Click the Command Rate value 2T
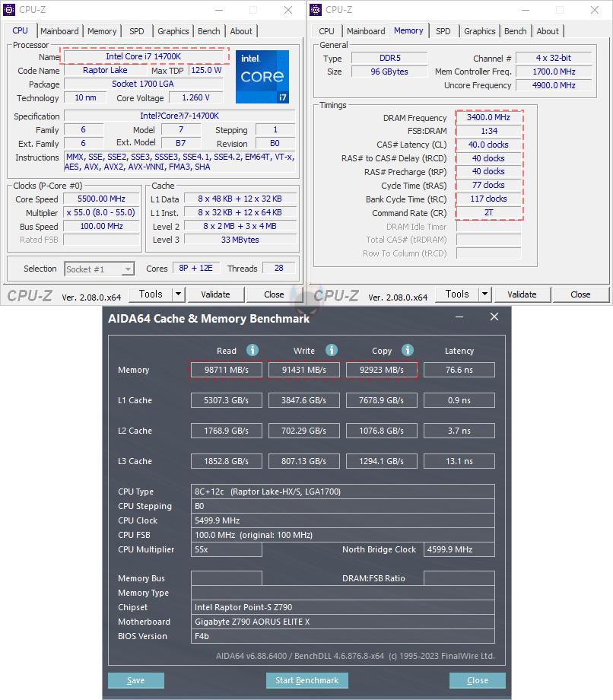The width and height of the screenshot is (613, 700). pyautogui.click(x=488, y=212)
